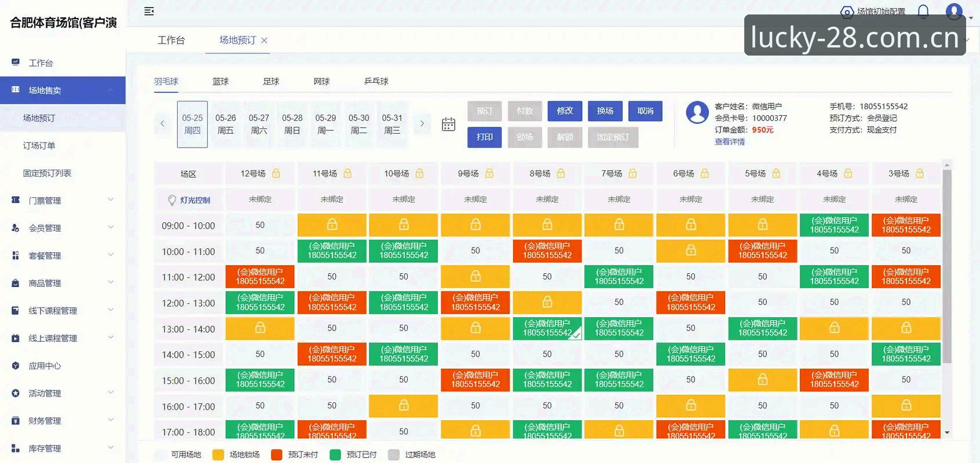Select available 12号场 slot at 09:00
The width and height of the screenshot is (980, 463).
click(260, 225)
